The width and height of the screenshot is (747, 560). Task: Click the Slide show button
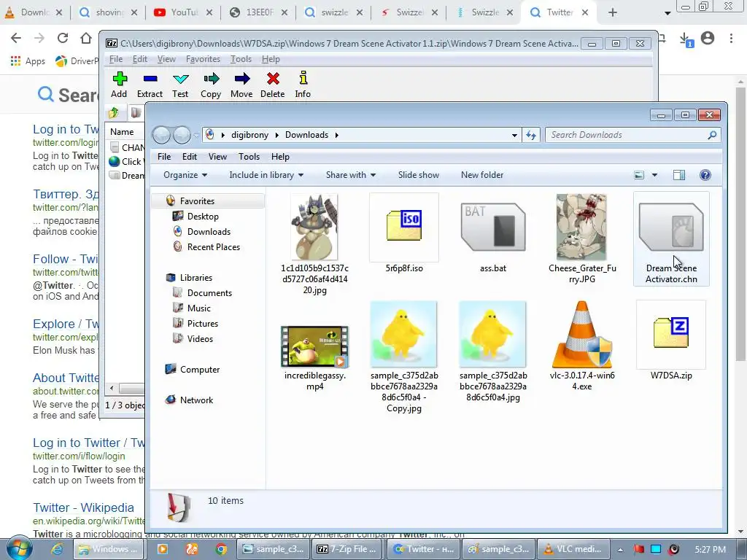click(418, 175)
